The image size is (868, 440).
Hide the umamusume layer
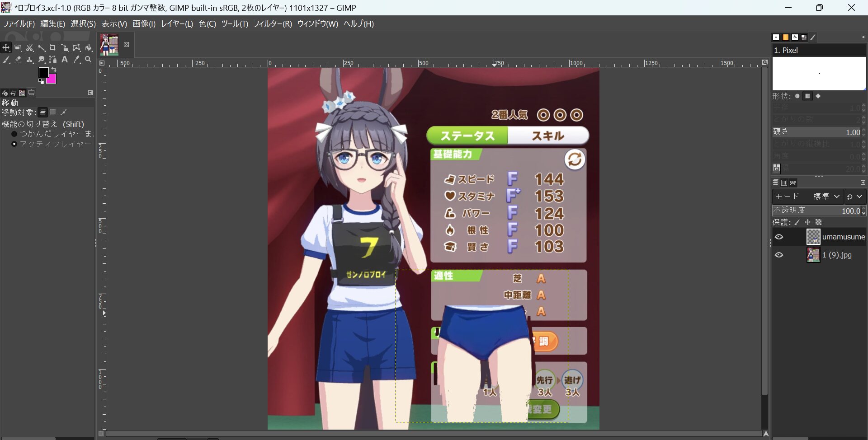pos(779,237)
